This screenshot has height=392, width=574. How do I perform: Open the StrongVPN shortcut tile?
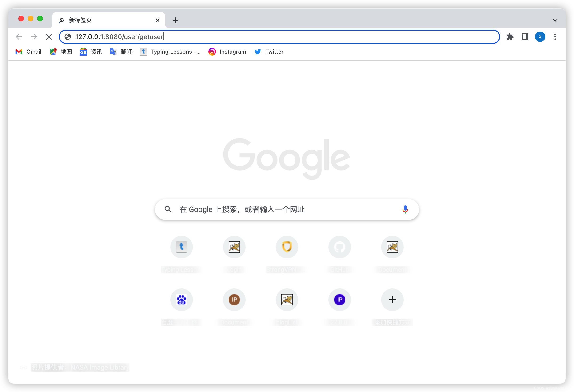click(x=287, y=254)
